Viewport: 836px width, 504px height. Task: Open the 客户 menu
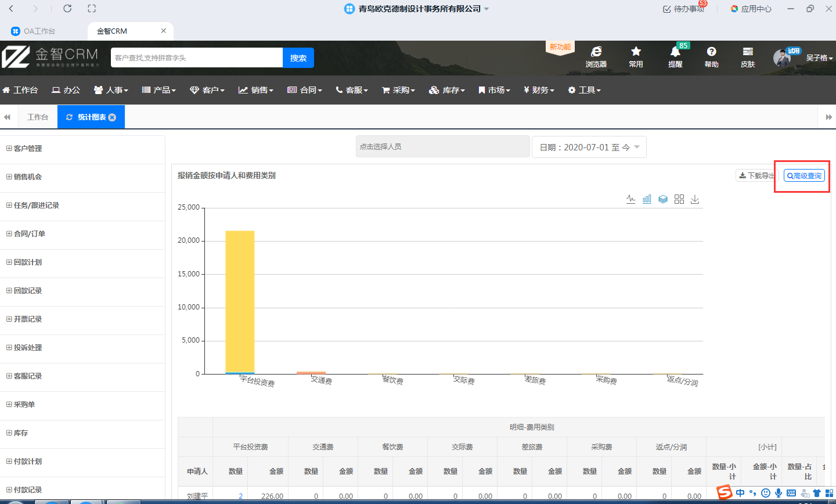coord(207,90)
